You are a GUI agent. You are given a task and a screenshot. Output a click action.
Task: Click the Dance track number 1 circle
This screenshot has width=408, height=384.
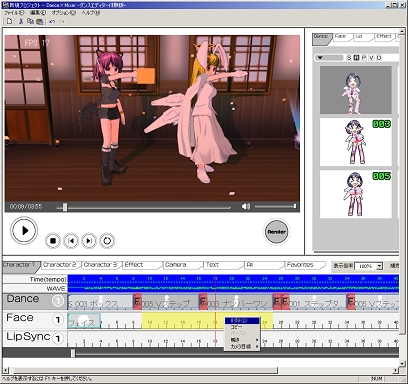58,301
